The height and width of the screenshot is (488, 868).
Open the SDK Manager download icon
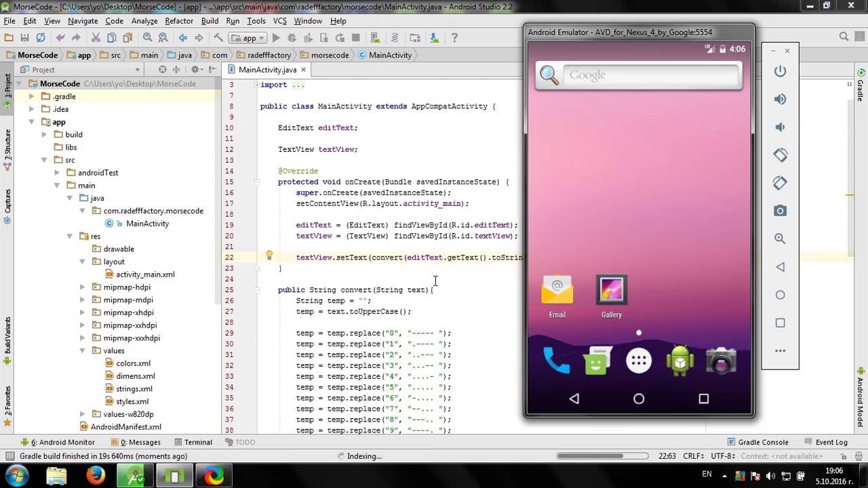[435, 38]
